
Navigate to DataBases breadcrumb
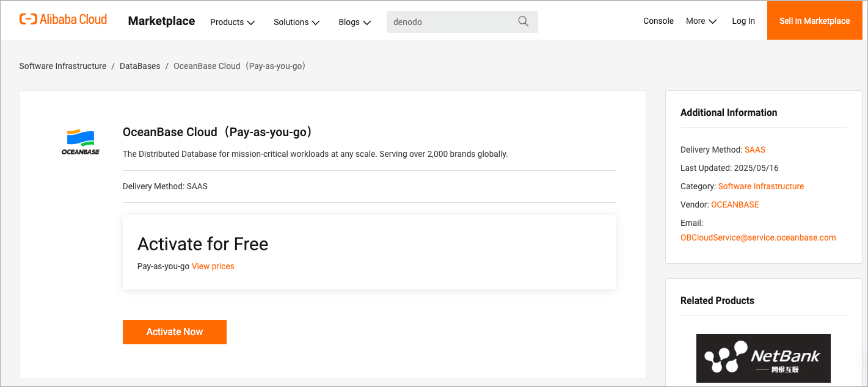pos(140,66)
